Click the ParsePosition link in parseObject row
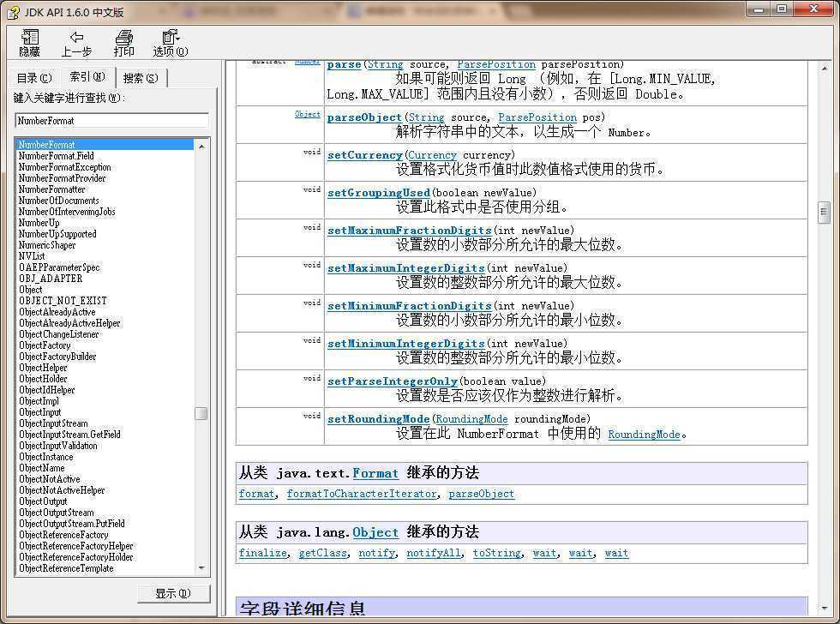 click(x=537, y=117)
